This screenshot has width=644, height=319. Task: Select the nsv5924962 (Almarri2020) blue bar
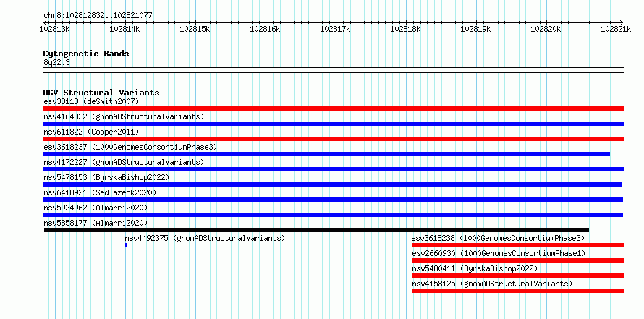point(333,215)
